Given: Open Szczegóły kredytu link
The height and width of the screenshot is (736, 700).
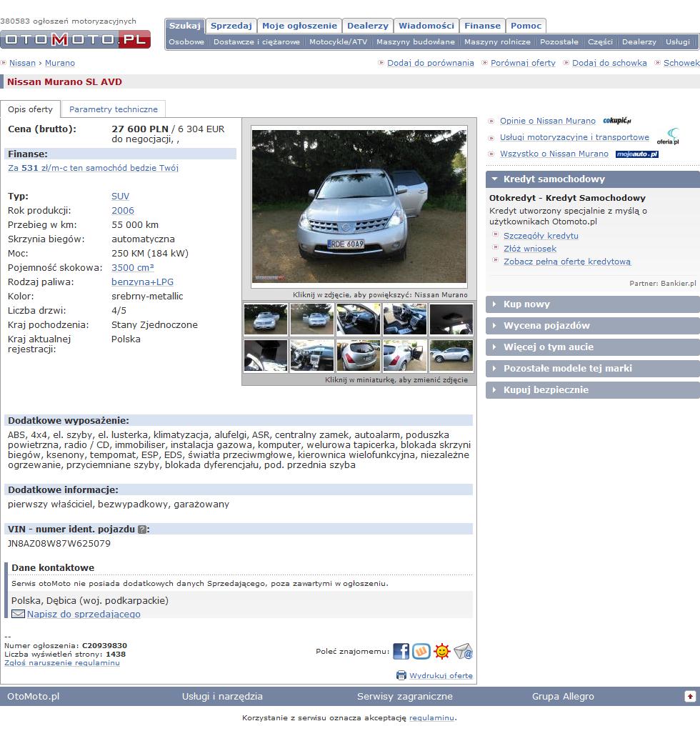Looking at the screenshot, I should pos(541,236).
